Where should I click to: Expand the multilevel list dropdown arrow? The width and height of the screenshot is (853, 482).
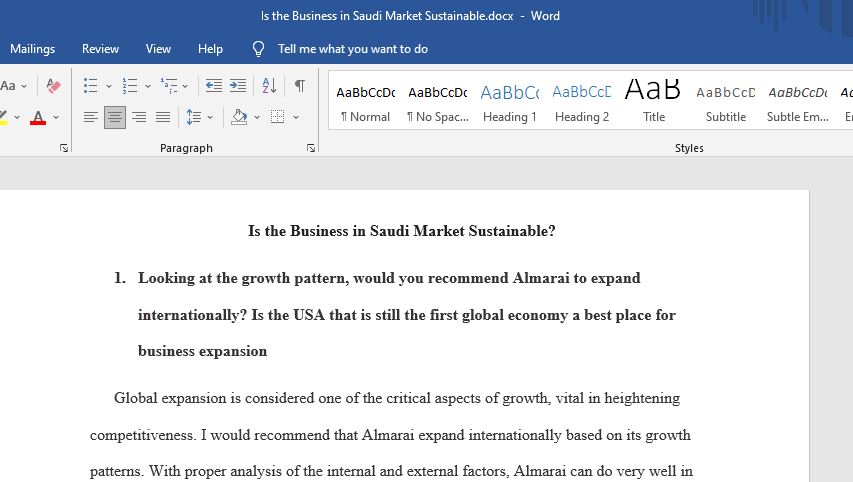(185, 86)
